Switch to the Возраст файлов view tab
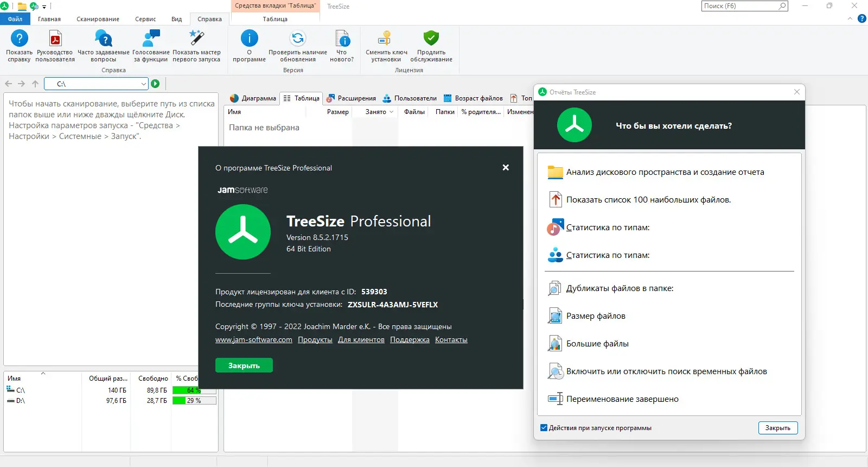Screen dimensions: 868x467 [473, 98]
